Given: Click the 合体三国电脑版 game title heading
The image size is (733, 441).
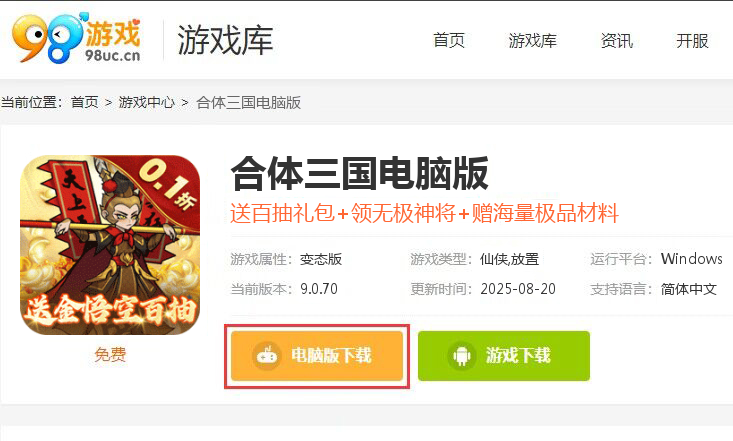Looking at the screenshot, I should coord(359,174).
